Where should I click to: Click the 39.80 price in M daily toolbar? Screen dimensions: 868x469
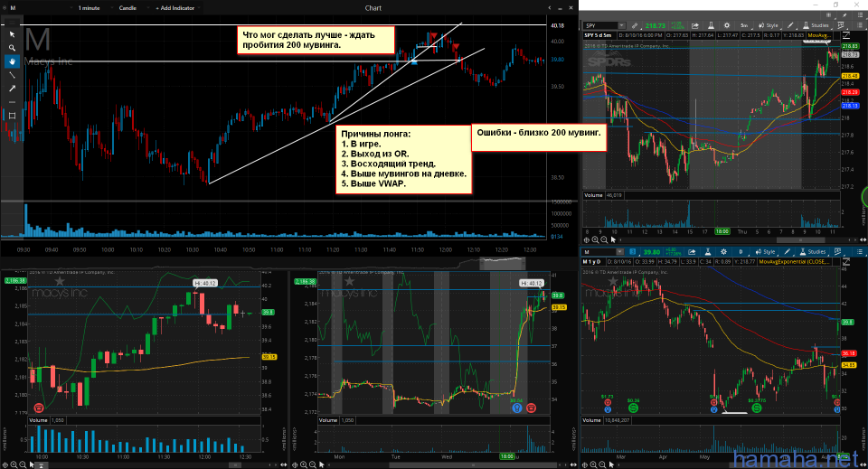click(x=652, y=251)
